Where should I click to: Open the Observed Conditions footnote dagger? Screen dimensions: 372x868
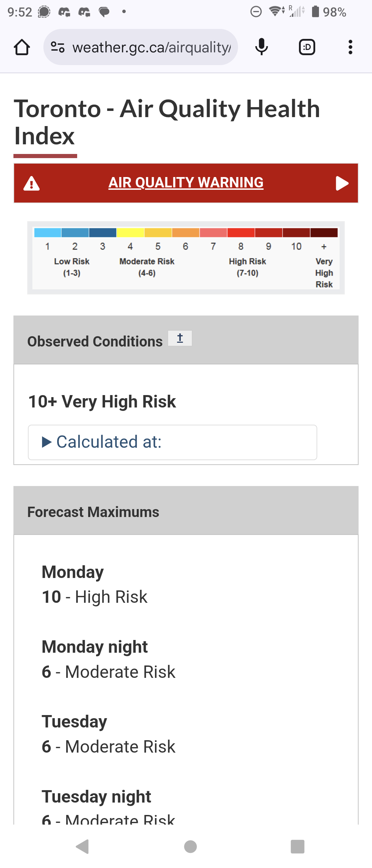pyautogui.click(x=180, y=338)
